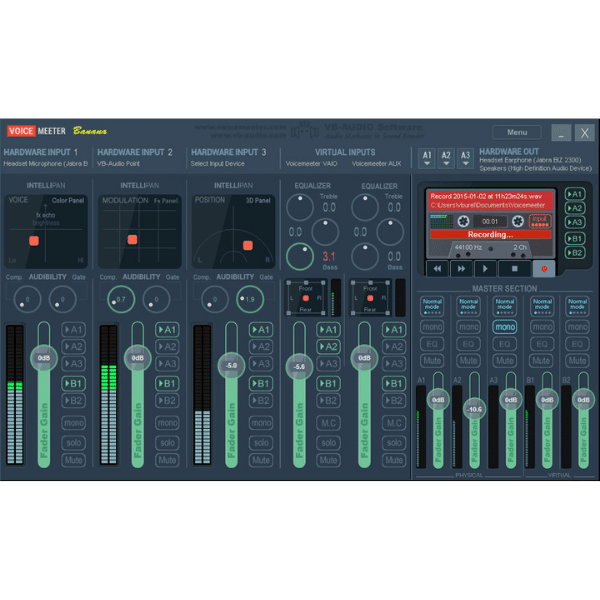Enable A1 routing on Hardware Input 1

73,329
